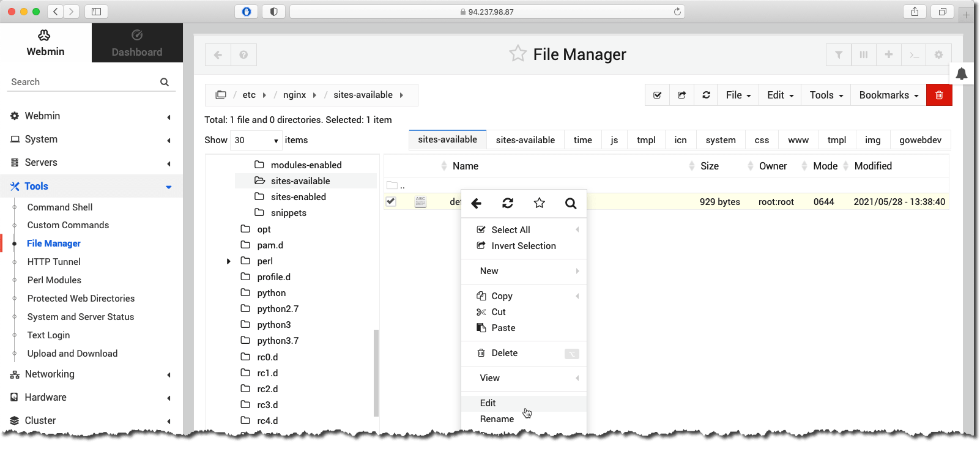Screen dimensions: 980x457
Task: Click context menu search icon
Action: [571, 203]
